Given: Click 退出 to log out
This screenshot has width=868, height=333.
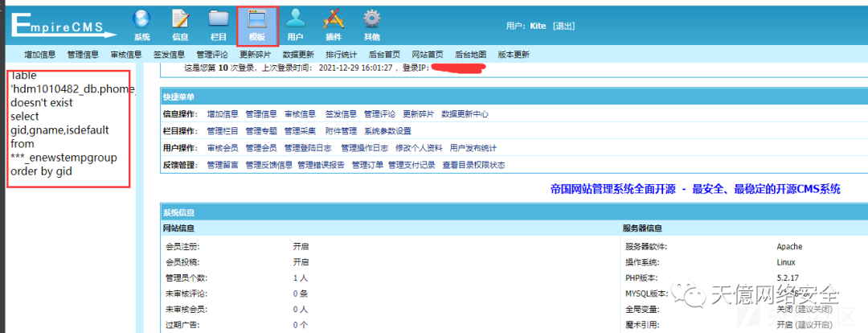Looking at the screenshot, I should tap(564, 26).
